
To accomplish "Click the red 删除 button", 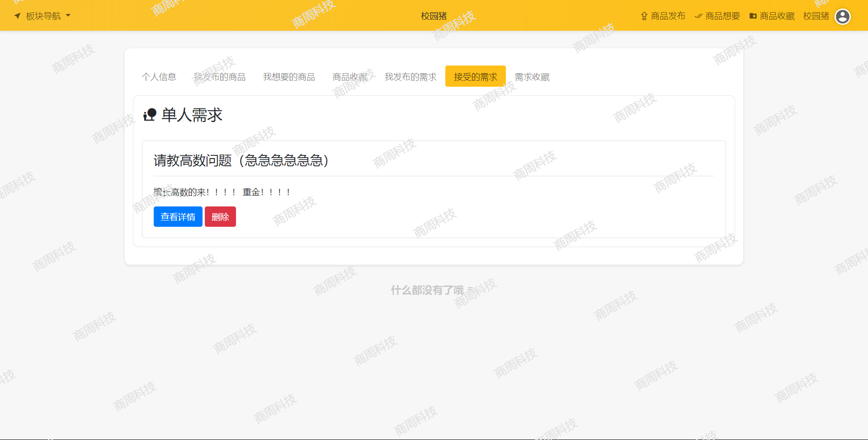I will click(220, 217).
